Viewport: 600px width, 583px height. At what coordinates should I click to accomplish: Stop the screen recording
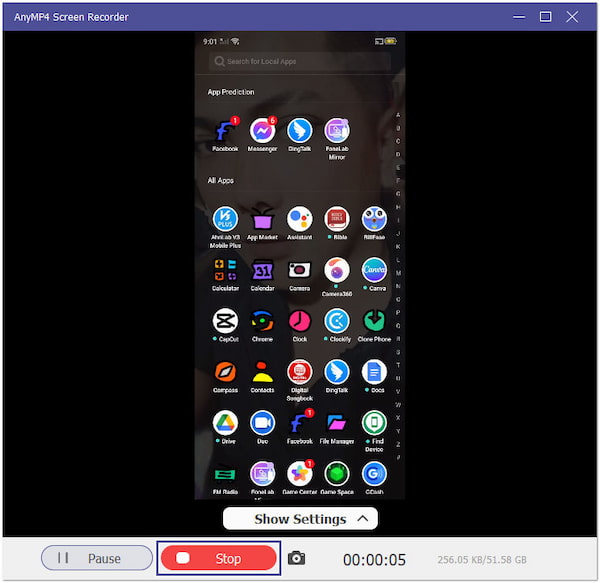(x=218, y=558)
